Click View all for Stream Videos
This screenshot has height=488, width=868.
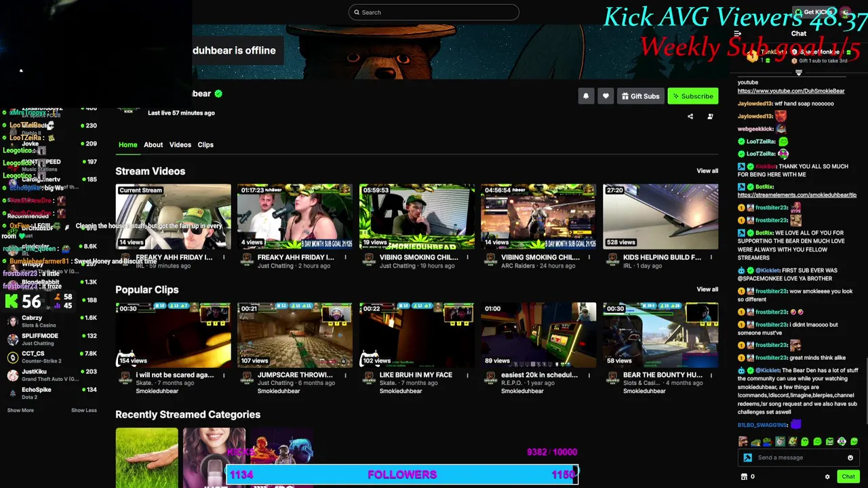point(707,171)
